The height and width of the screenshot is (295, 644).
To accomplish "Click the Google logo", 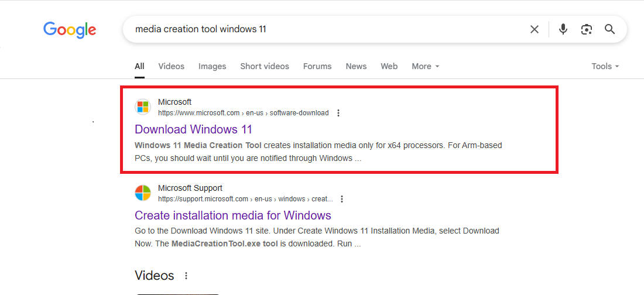I will point(70,29).
